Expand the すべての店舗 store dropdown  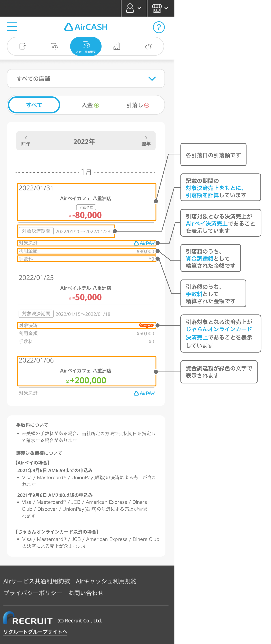pos(86,78)
